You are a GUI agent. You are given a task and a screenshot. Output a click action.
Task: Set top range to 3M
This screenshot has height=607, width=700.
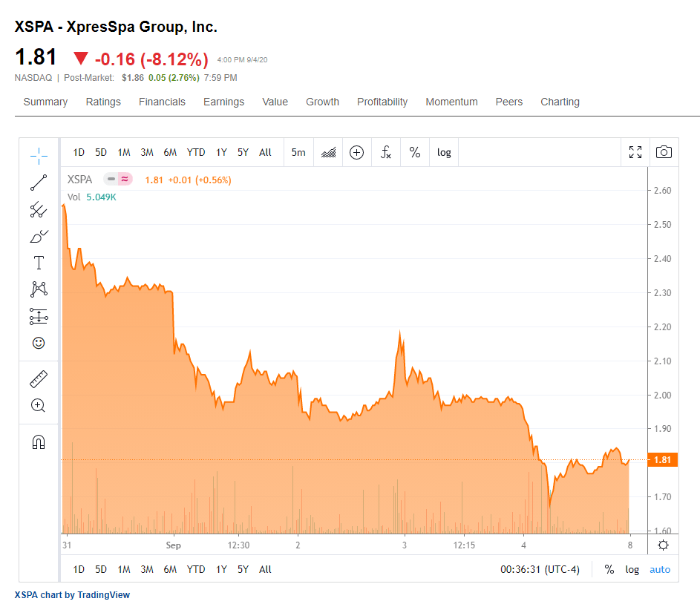pos(147,153)
